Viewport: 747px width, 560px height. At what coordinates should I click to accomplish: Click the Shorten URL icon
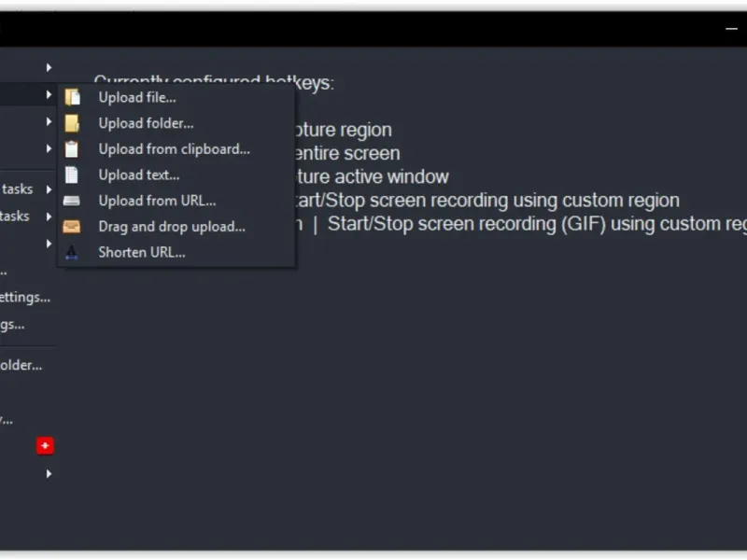(72, 252)
